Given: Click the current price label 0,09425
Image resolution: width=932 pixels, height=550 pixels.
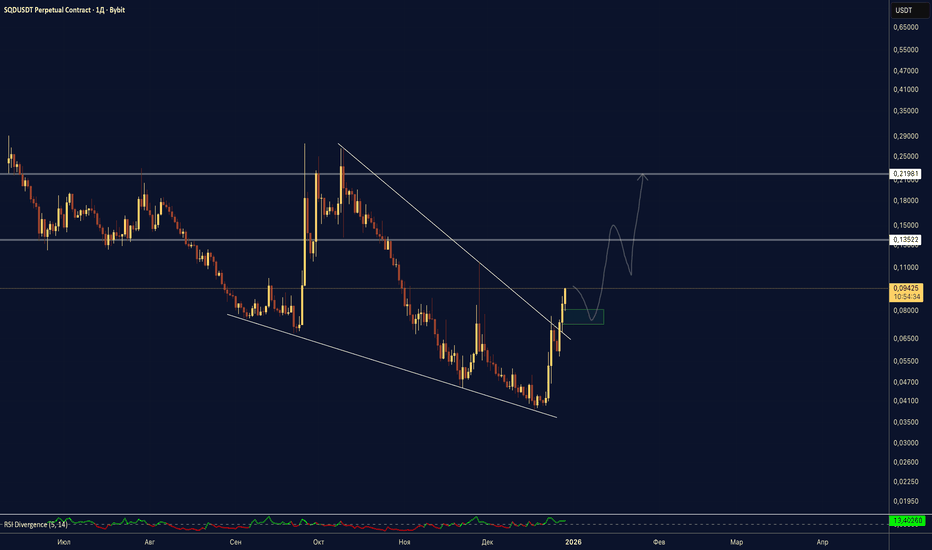Looking at the screenshot, I should click(x=905, y=288).
